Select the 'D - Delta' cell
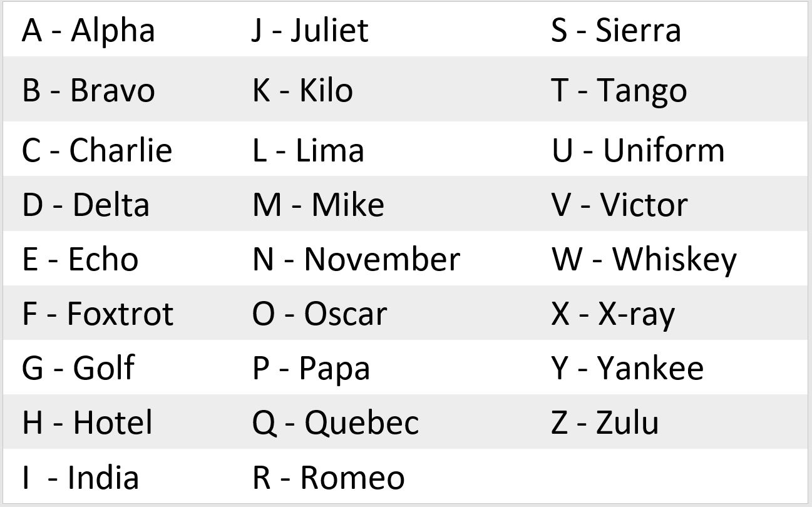The height and width of the screenshot is (507, 812). [x=86, y=205]
